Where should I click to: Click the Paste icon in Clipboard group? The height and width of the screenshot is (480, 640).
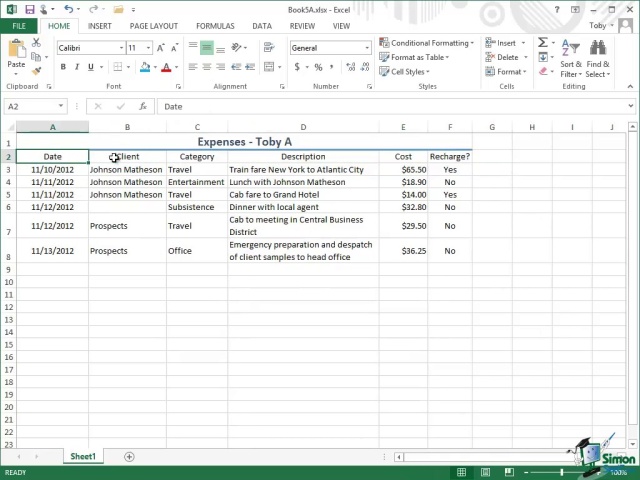coord(16,50)
